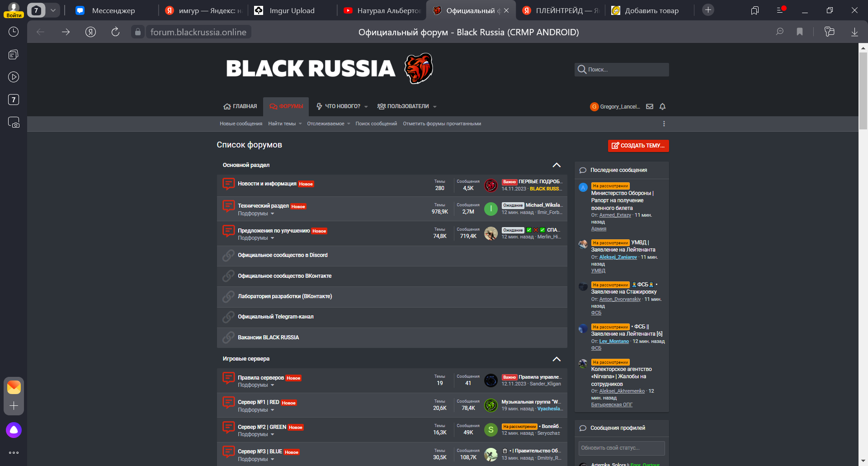This screenshot has width=868, height=466.
Task: Collapse the Основной раздел category
Action: [x=557, y=165]
